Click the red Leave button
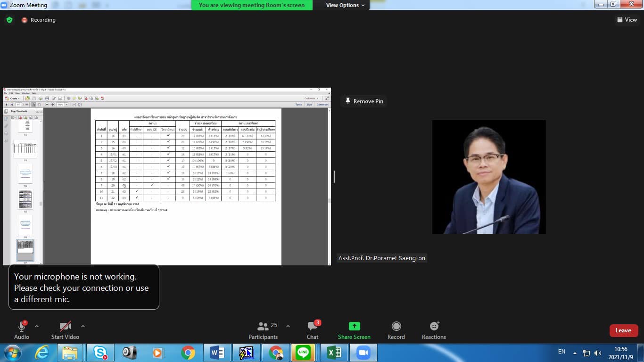The image size is (644, 362). coord(623,330)
